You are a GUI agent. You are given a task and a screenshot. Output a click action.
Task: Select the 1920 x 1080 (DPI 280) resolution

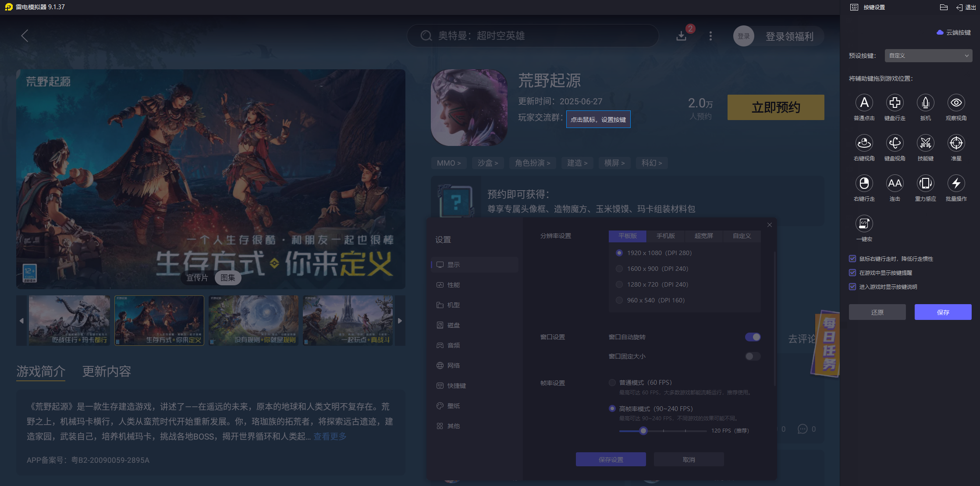pyautogui.click(x=619, y=253)
